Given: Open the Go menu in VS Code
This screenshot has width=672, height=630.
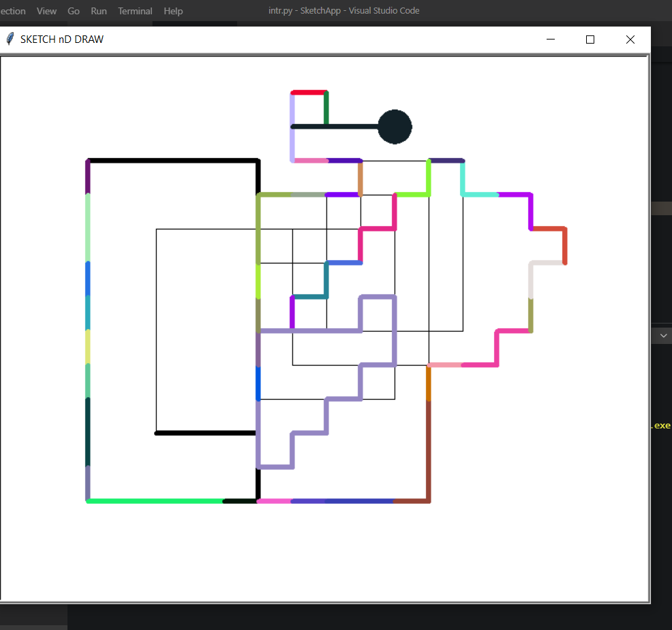Looking at the screenshot, I should click(74, 11).
